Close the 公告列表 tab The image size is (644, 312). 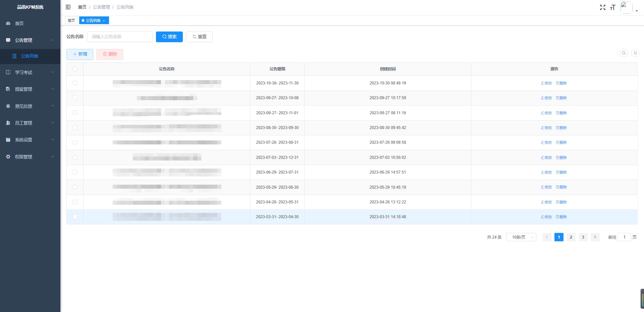pyautogui.click(x=104, y=21)
